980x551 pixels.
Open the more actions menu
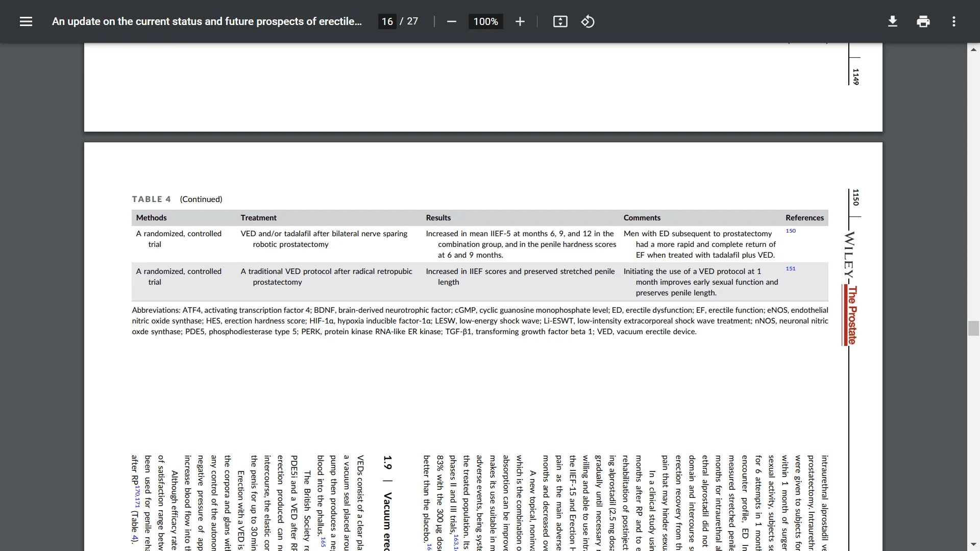(953, 21)
